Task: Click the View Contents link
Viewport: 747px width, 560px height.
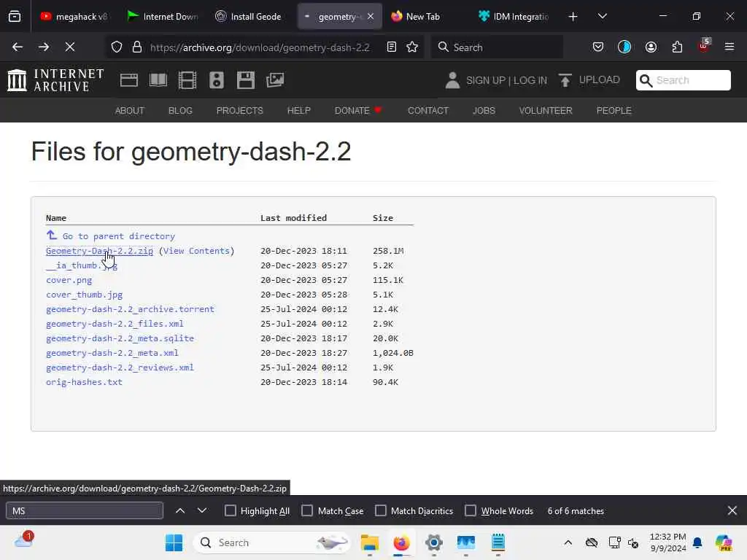Action: pyautogui.click(x=196, y=251)
